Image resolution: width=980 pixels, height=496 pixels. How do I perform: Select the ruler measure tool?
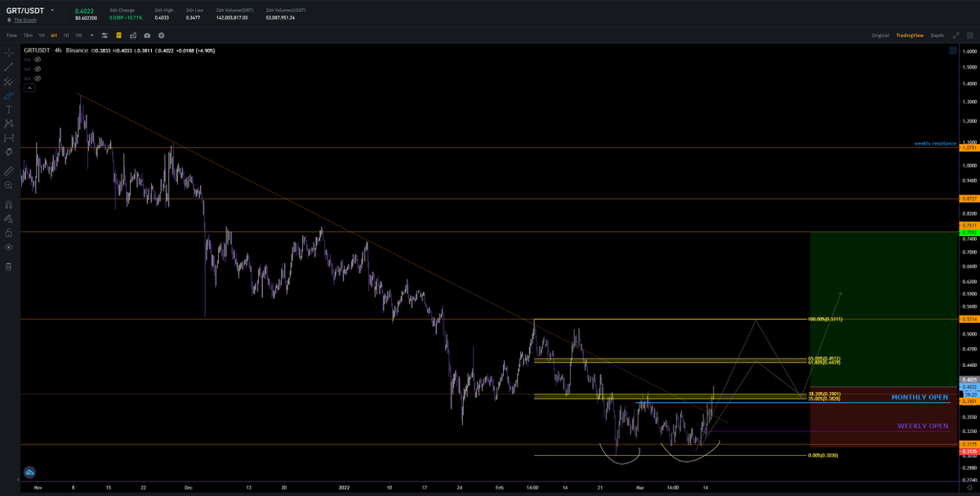pyautogui.click(x=9, y=171)
